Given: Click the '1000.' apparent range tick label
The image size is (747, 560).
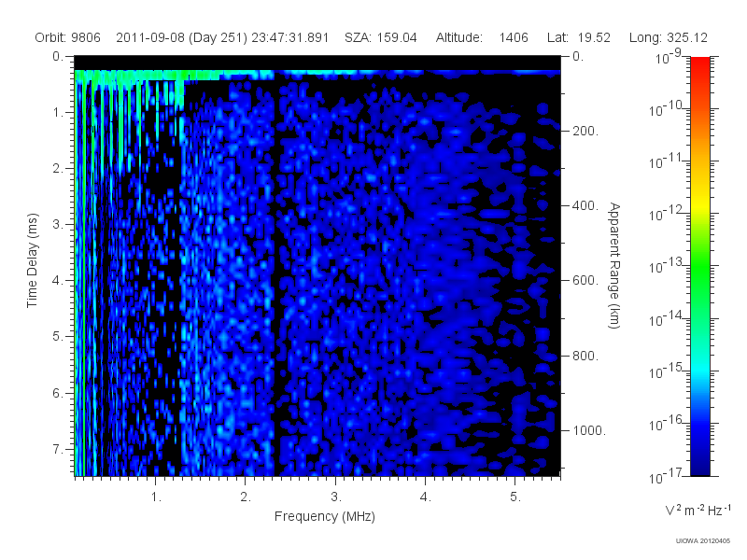Looking at the screenshot, I should (589, 430).
